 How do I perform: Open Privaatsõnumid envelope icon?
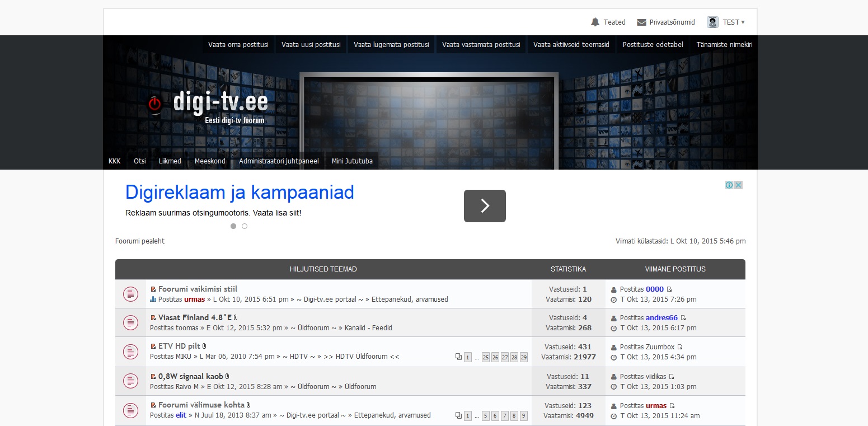[x=641, y=22]
